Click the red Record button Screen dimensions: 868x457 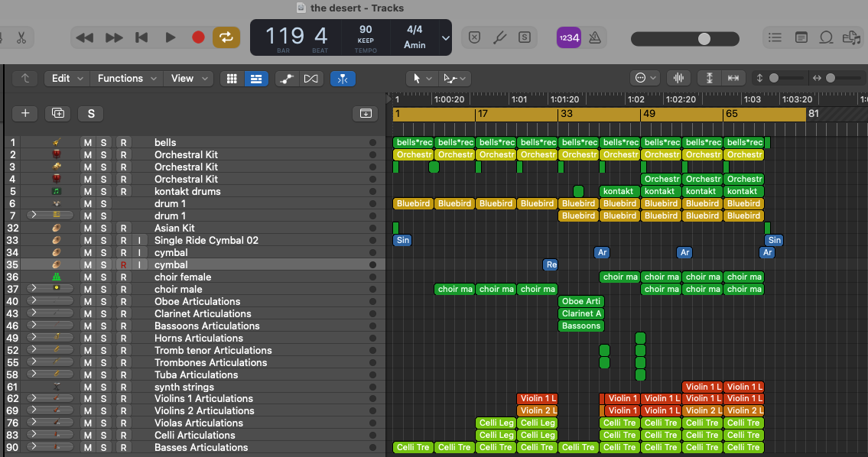tap(198, 37)
